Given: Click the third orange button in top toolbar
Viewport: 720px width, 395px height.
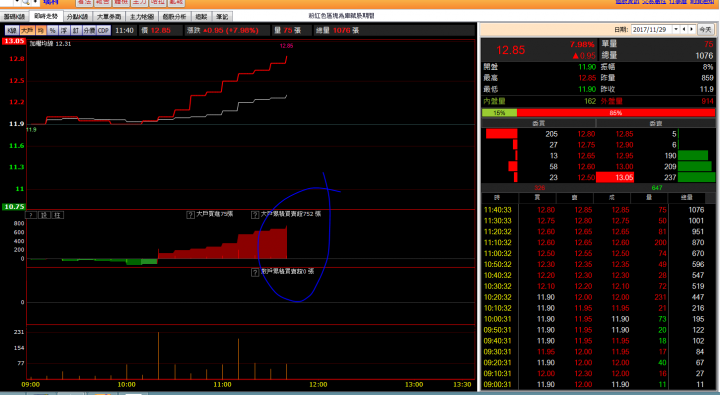Looking at the screenshot, I should (x=121, y=2).
